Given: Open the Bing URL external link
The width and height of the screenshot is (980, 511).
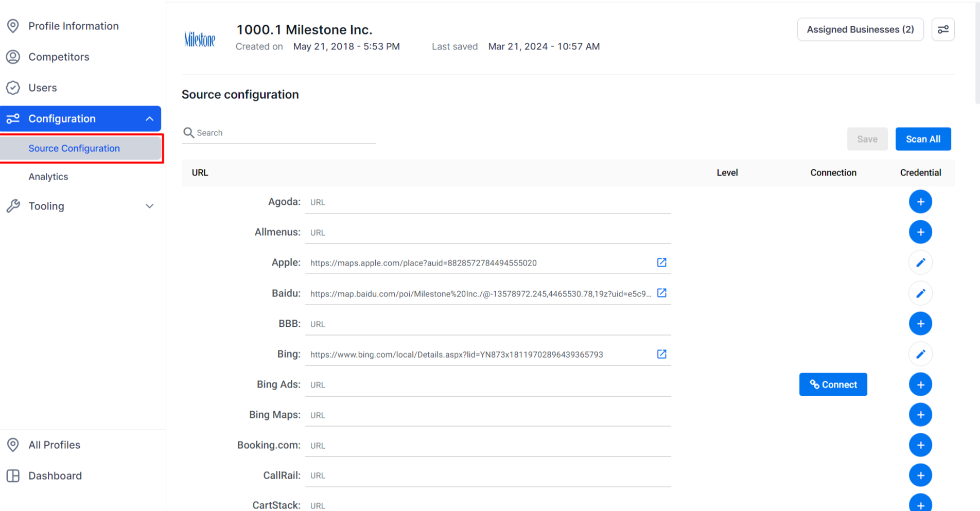Looking at the screenshot, I should [662, 354].
